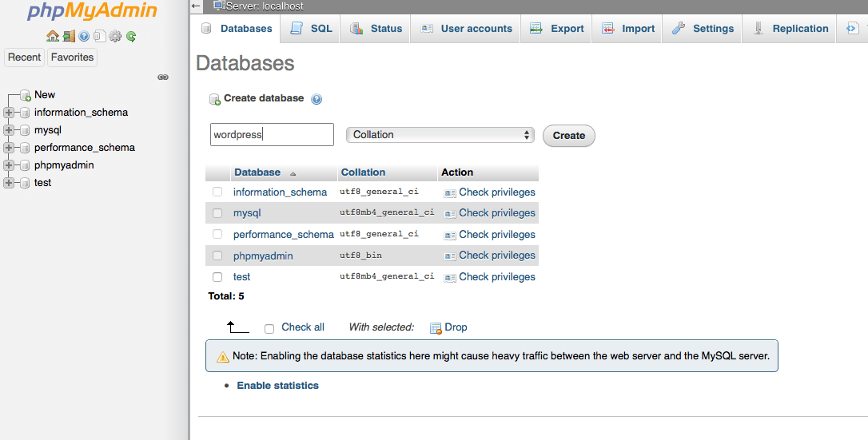Reload navigation panel with green refresh icon

(131, 36)
